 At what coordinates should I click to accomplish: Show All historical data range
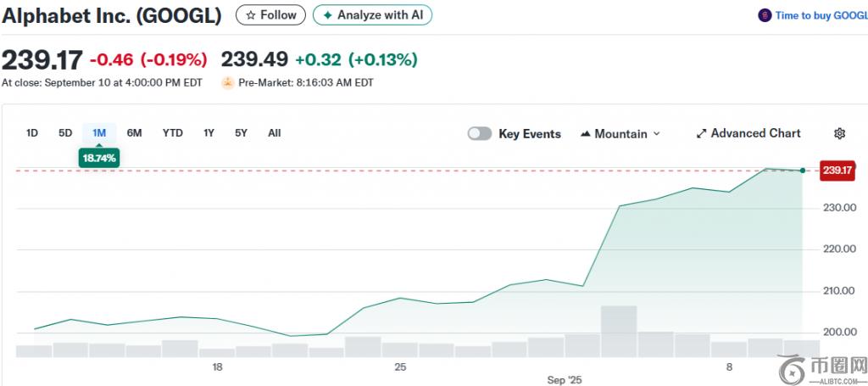click(274, 133)
